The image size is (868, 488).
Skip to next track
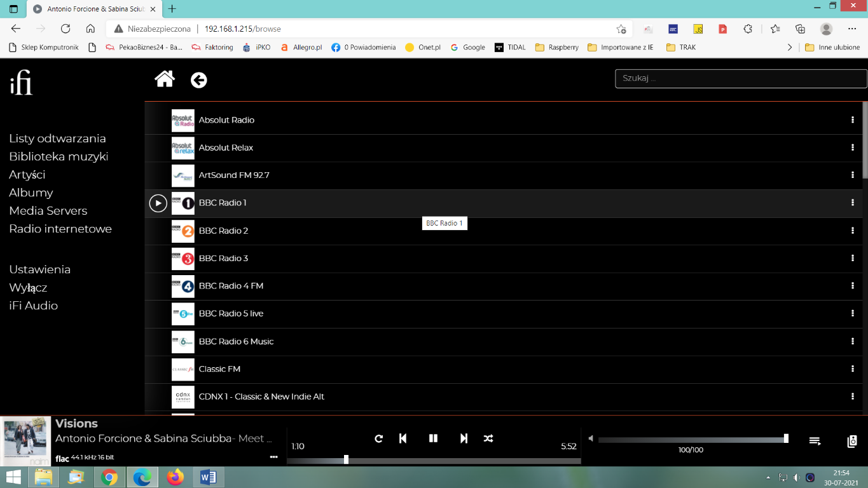click(x=464, y=438)
